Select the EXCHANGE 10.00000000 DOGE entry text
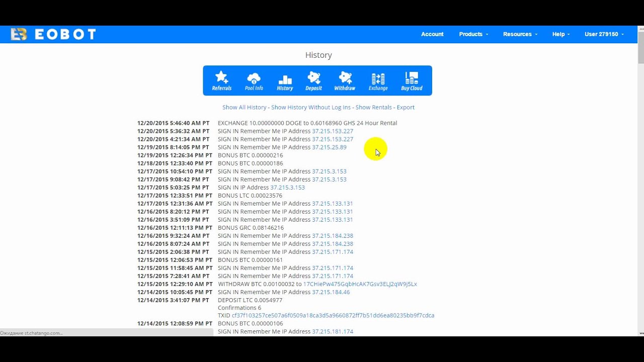The width and height of the screenshot is (644, 362). click(307, 123)
